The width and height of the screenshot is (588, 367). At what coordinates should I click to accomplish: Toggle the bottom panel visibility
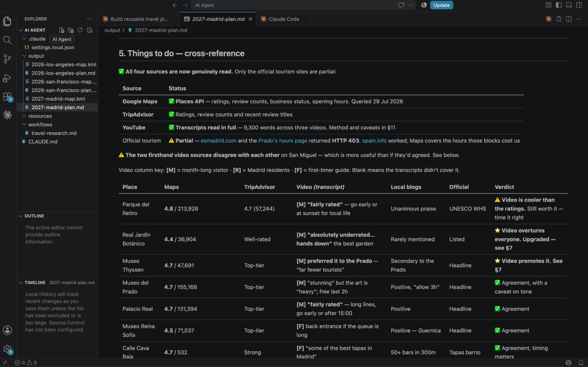click(x=569, y=5)
